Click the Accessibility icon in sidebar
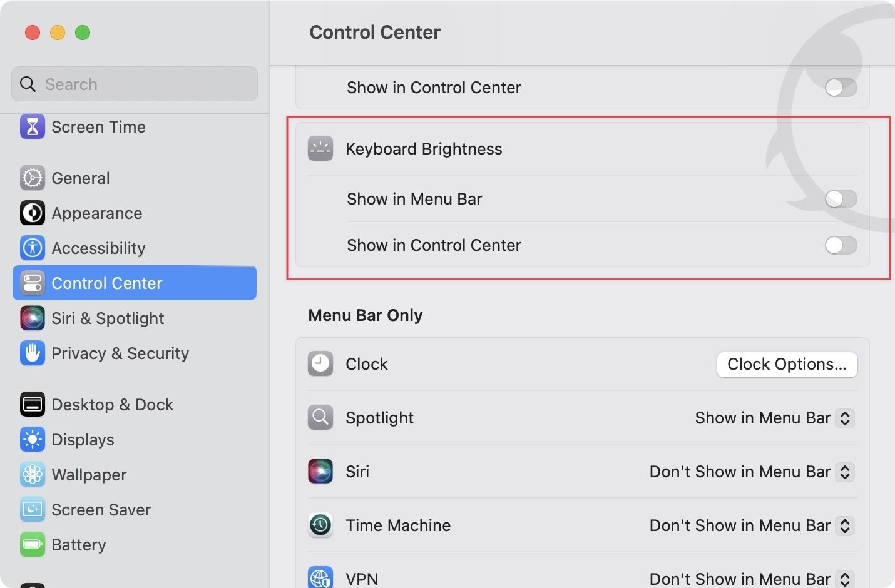Screen dimensions: 895x588 [x=33, y=248]
